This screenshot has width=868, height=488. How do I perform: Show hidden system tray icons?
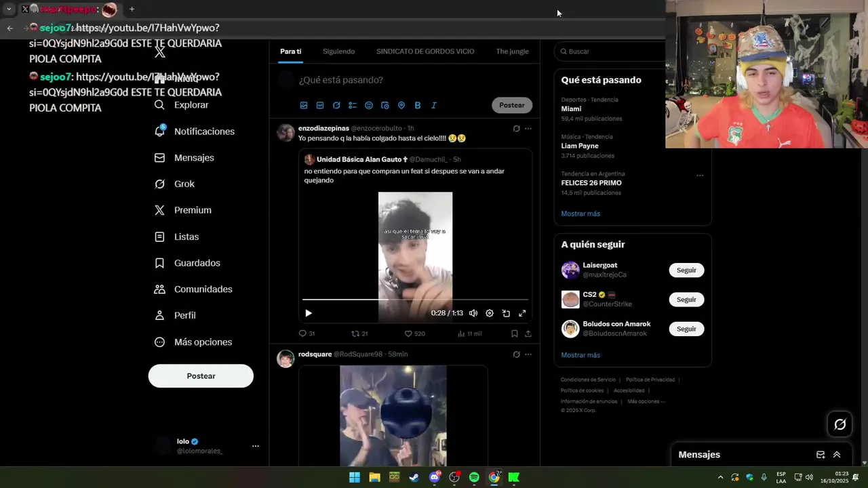[x=720, y=477]
